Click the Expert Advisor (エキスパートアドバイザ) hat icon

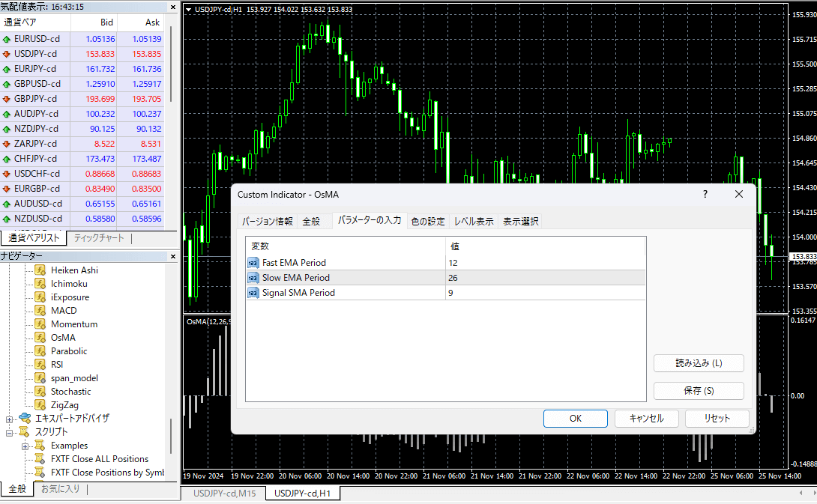point(25,419)
